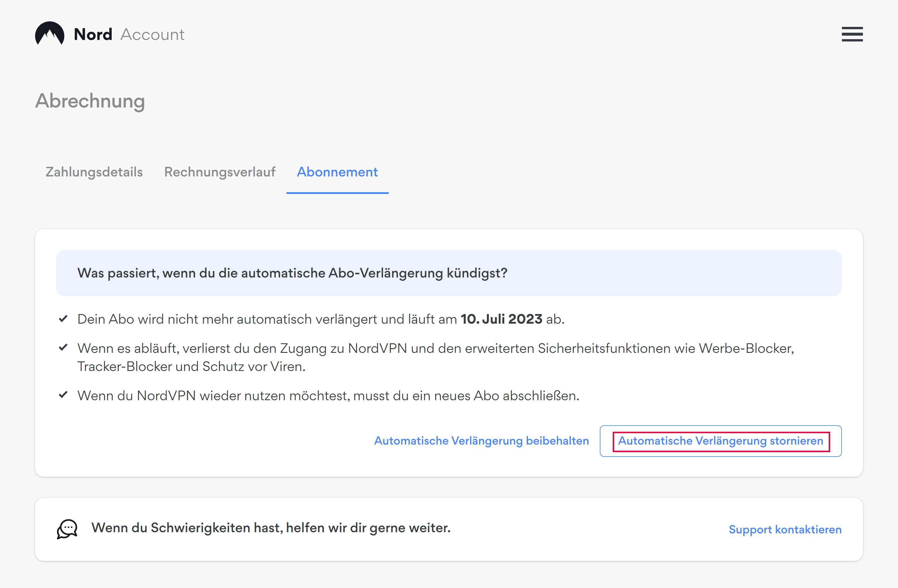Click the Support kontaktieren link
The width and height of the screenshot is (898, 588).
(785, 530)
